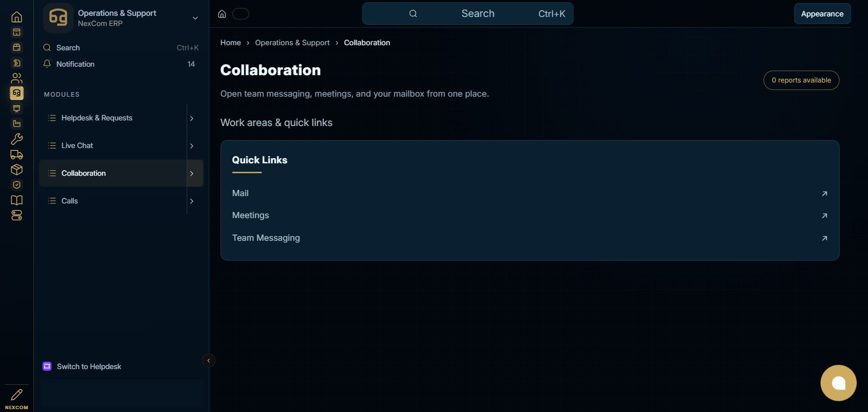Click the pencil icon above NEXCOM
Image resolution: width=868 pixels, height=412 pixels.
click(x=16, y=394)
